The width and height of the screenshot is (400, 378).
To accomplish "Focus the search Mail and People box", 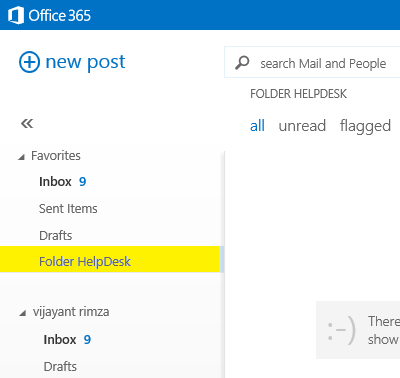I will coord(312,62).
